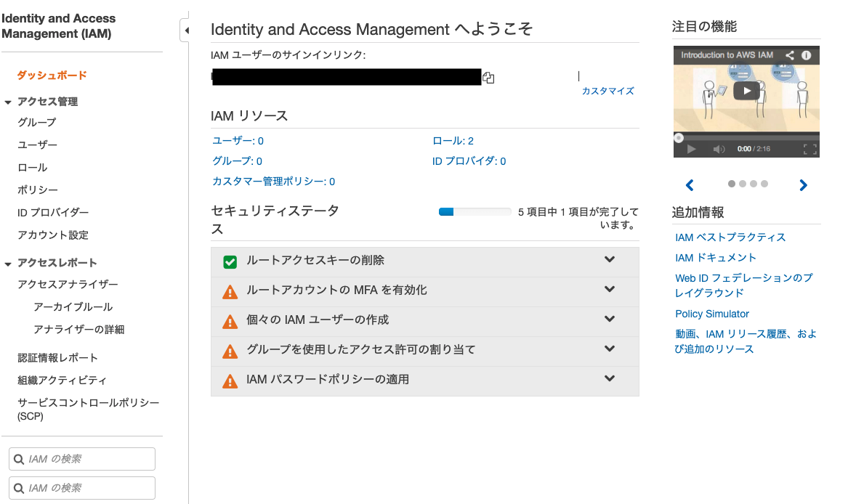Toggle video mute speaker icon
This screenshot has width=856, height=504.
719,149
